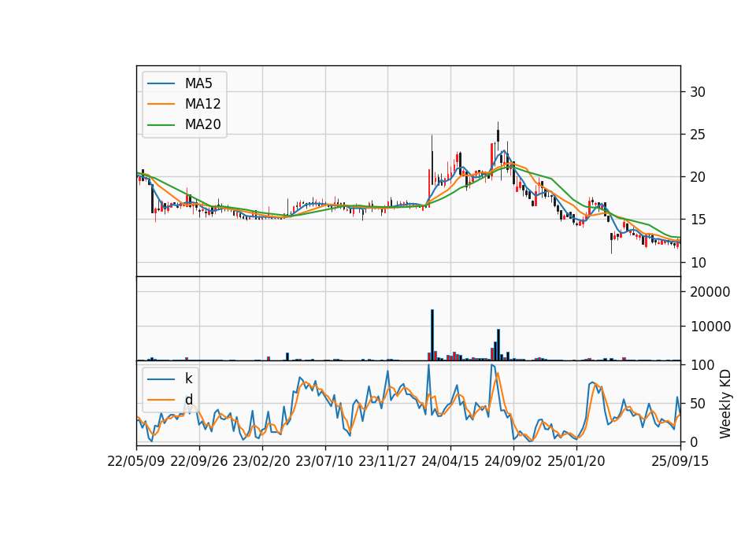Click the price axis label 25
Screen dimensions: 756x543
(698, 135)
